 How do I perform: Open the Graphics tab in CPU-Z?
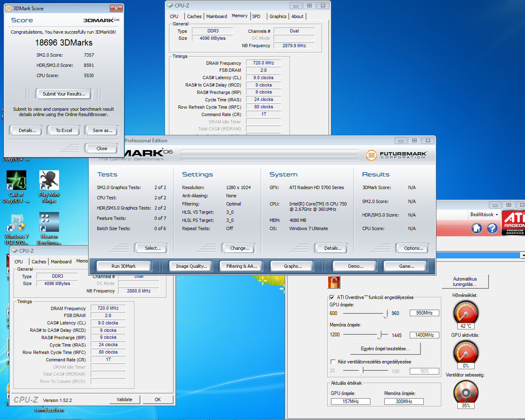point(278,16)
